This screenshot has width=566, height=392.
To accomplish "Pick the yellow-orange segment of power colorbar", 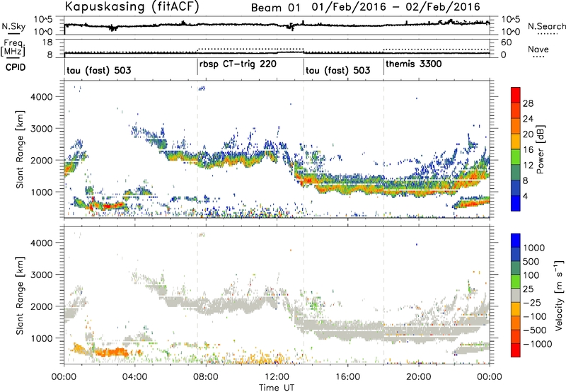I will coord(516,141).
